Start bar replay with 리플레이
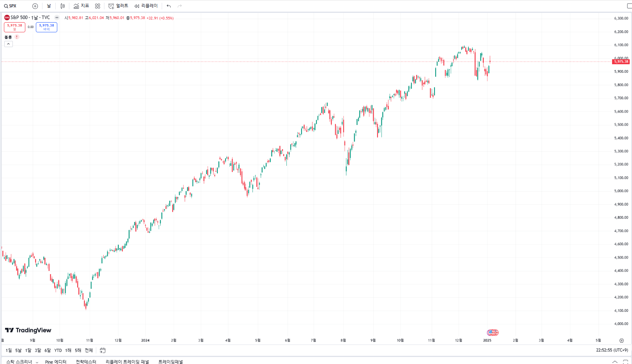Viewport: 632px width, 364px height. click(x=146, y=6)
